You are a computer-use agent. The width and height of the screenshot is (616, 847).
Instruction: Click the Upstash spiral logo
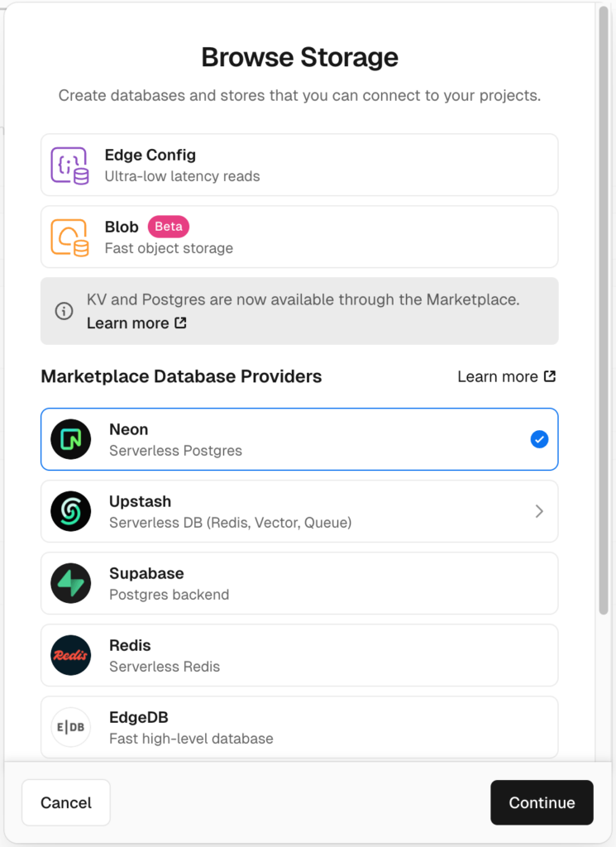tap(70, 511)
